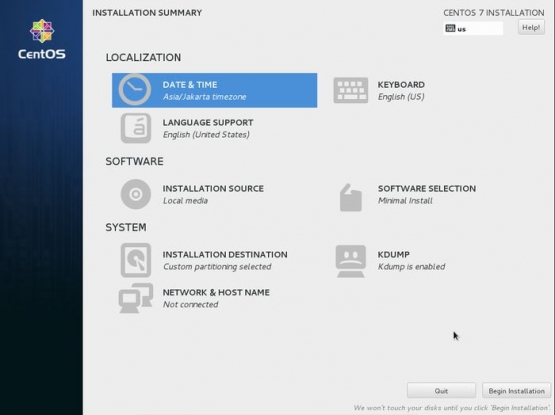Image resolution: width=555 pixels, height=415 pixels.
Task: Click Begin Installation button
Action: coord(516,391)
